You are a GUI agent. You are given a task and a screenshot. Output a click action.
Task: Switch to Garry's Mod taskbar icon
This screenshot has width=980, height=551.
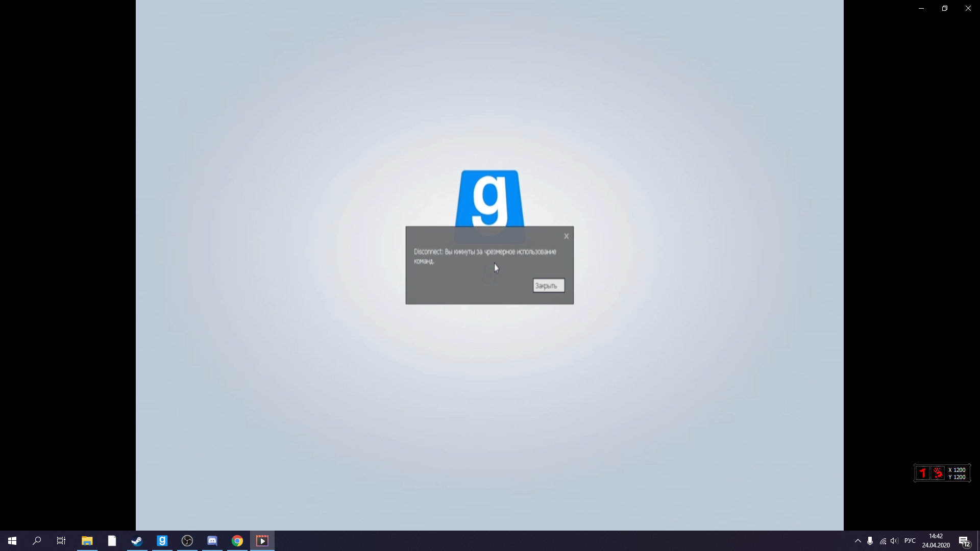162,541
